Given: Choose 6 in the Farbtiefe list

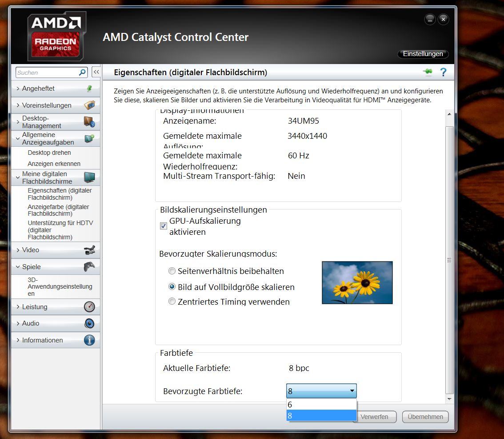Looking at the screenshot, I should pyautogui.click(x=321, y=405).
